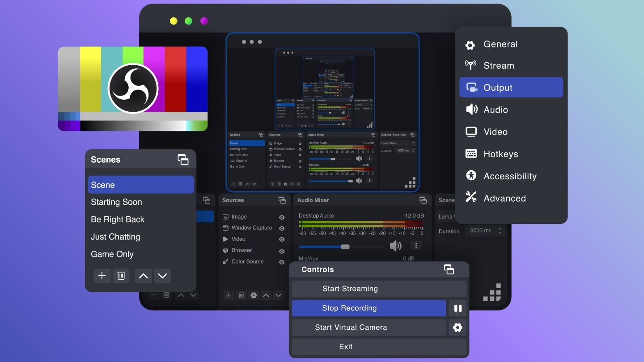Toggle visibility of the Browser source
This screenshot has height=362, width=644.
tap(281, 250)
